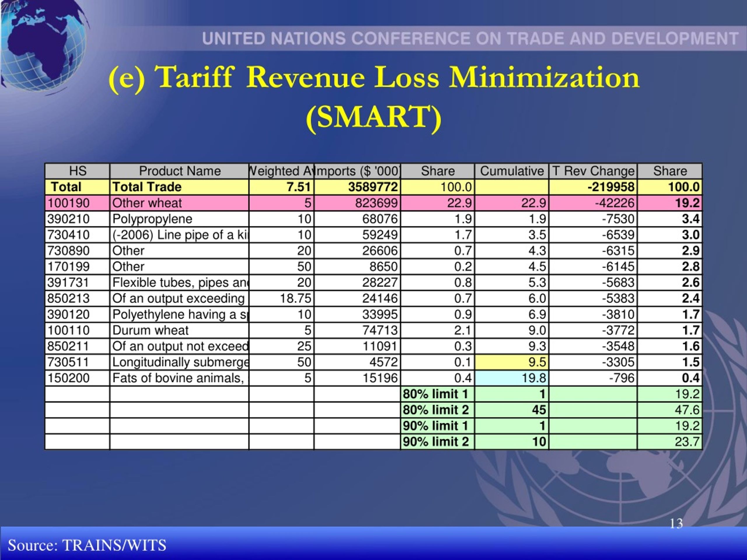Click the 'Polypropylene' product cell
The image size is (747, 560).
[179, 219]
